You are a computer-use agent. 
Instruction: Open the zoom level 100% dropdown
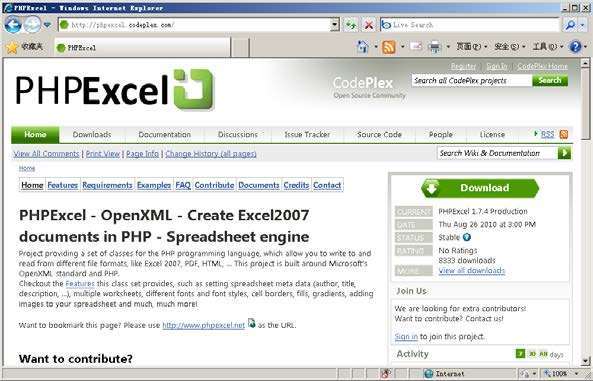pos(562,373)
